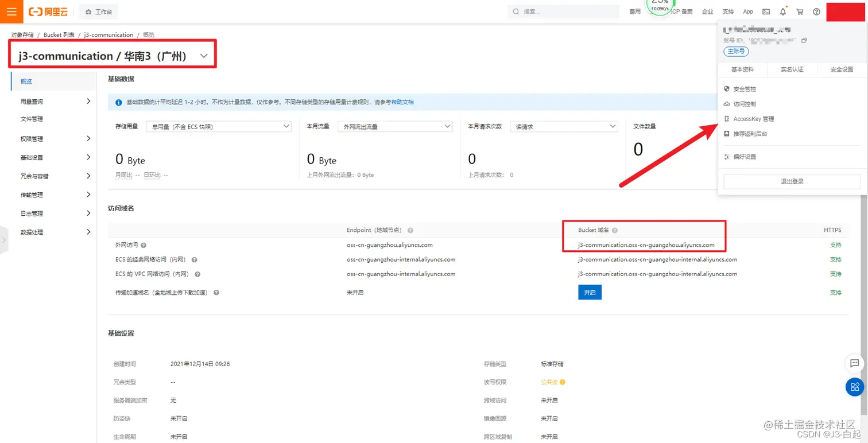868x443 pixels.
Task: Open the chat feedback floating icon
Action: [x=855, y=363]
